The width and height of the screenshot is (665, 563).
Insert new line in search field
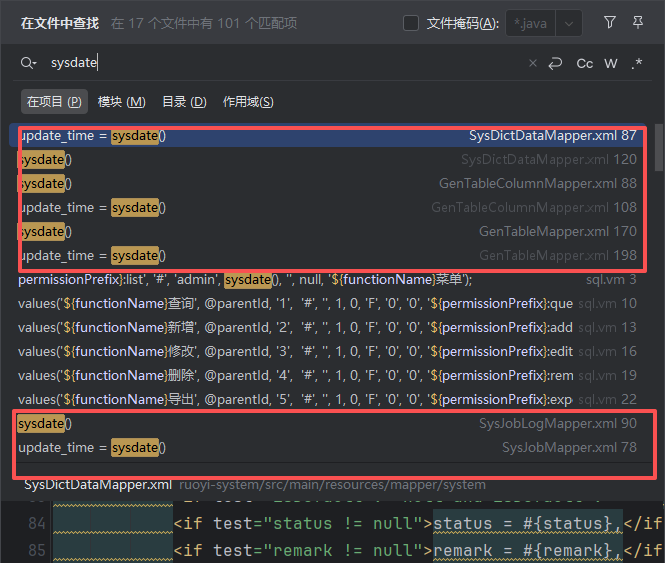(x=555, y=64)
